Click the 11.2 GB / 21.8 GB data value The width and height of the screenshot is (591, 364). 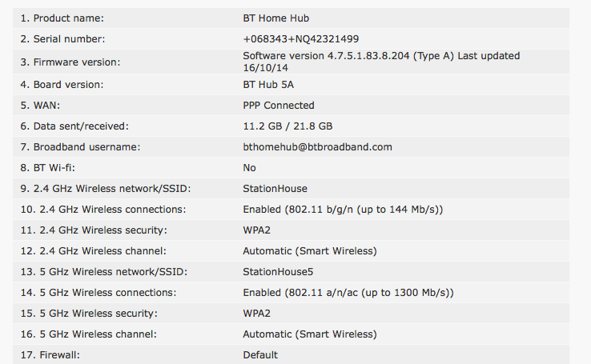click(x=287, y=126)
